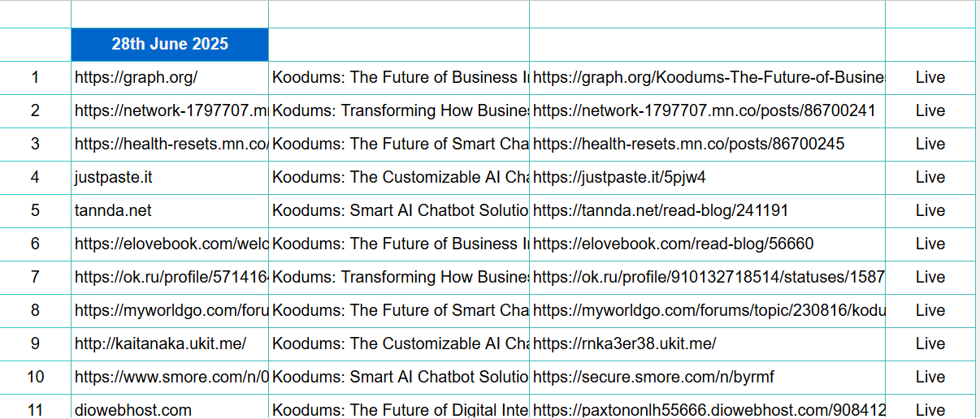This screenshot has height=419, width=980.
Task: Open the network-1797707.mn.co/posts/86700241 link
Action: pos(705,110)
